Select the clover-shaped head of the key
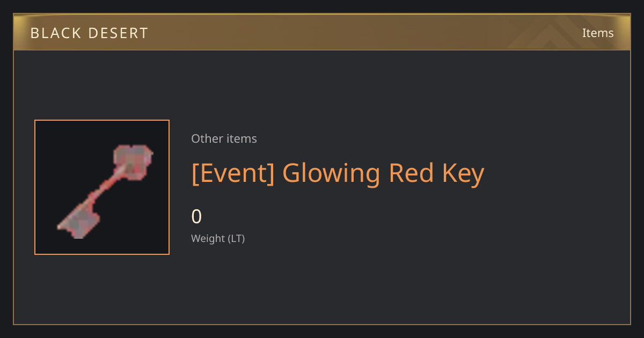Image resolution: width=644 pixels, height=338 pixels. (x=133, y=160)
